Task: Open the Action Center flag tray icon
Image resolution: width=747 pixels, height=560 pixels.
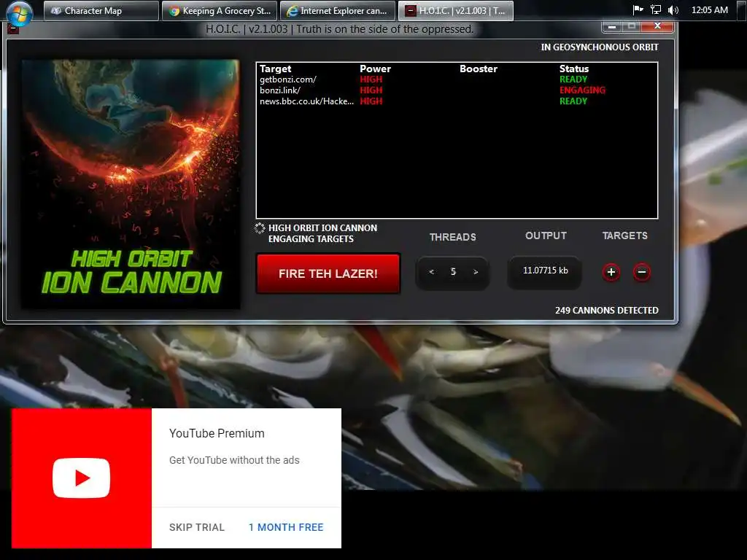Action: click(x=638, y=10)
